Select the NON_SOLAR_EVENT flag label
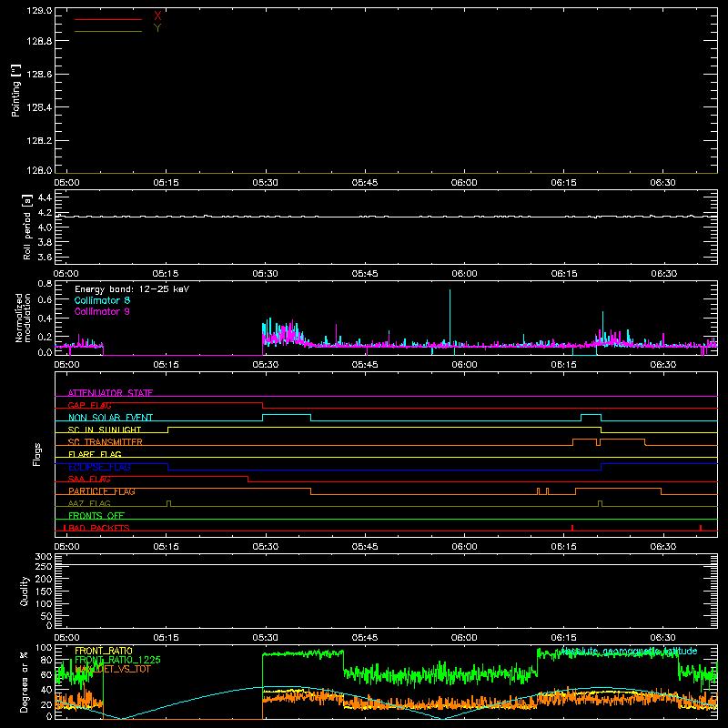The height and width of the screenshot is (728, 728). pos(110,418)
